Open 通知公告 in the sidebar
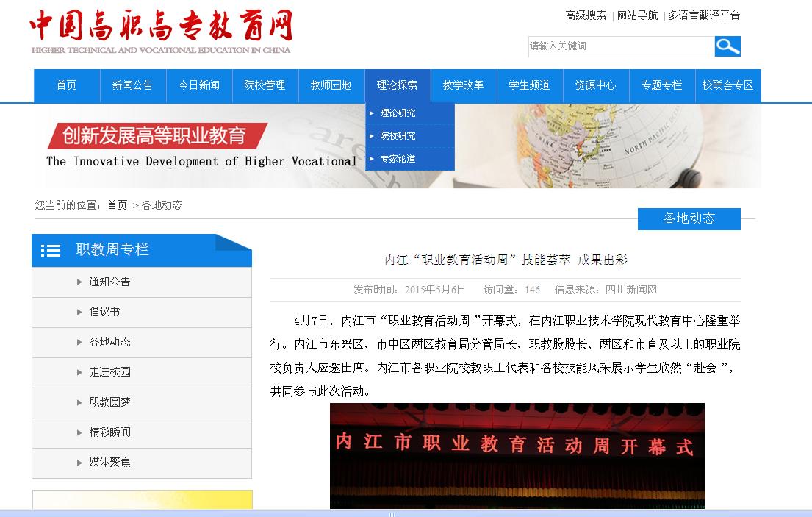Viewport: 812px width, 517px height. tap(142, 282)
